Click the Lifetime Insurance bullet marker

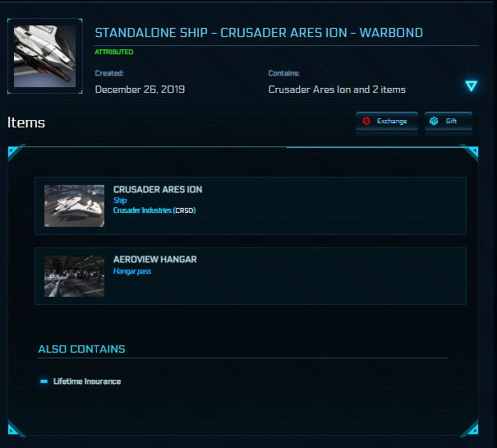(44, 381)
